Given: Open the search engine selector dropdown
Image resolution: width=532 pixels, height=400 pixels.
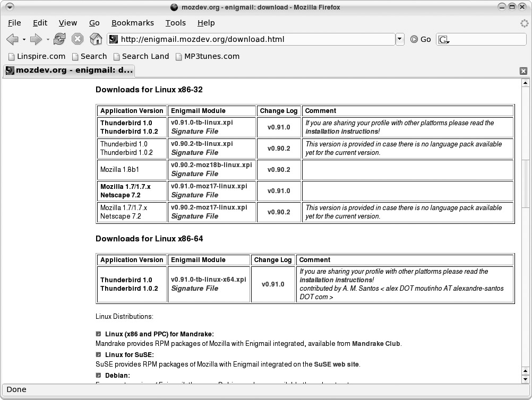Looking at the screenshot, I should [x=444, y=40].
